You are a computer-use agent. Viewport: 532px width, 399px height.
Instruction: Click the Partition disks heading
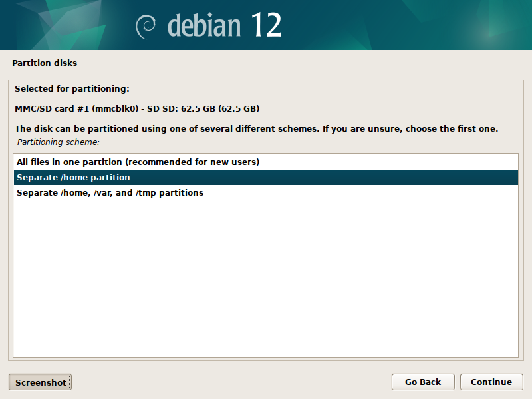pyautogui.click(x=45, y=63)
